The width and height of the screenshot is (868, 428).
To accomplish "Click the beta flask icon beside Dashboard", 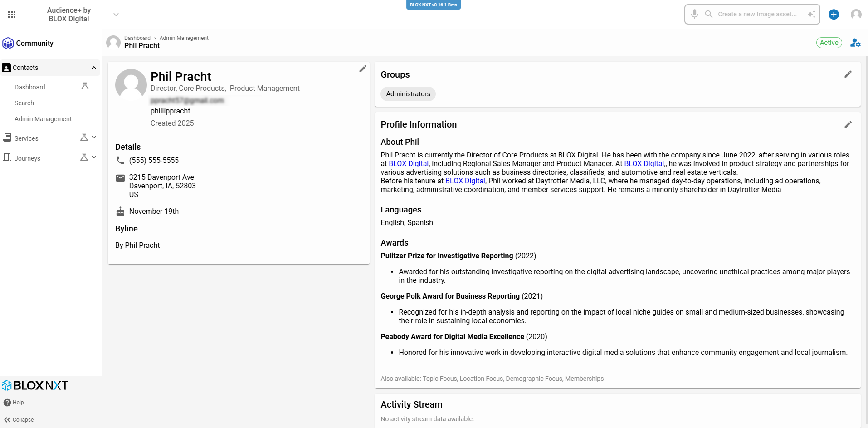I will point(85,86).
